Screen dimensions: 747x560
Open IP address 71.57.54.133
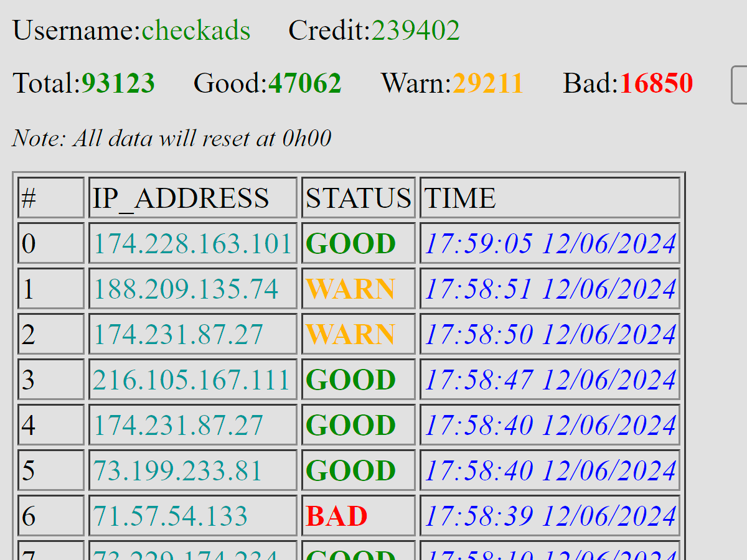pos(171,516)
